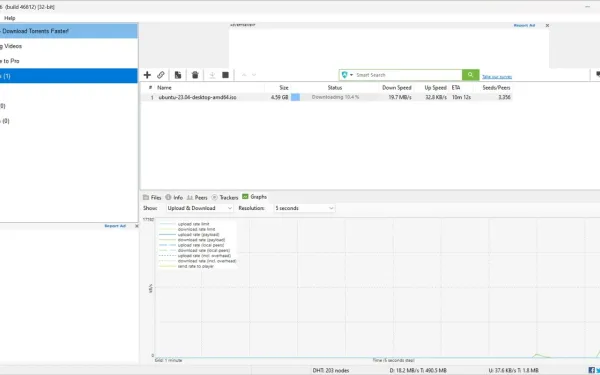Select the Download Torrents Faster sidebar item
This screenshot has height=375, width=600.
point(68,31)
